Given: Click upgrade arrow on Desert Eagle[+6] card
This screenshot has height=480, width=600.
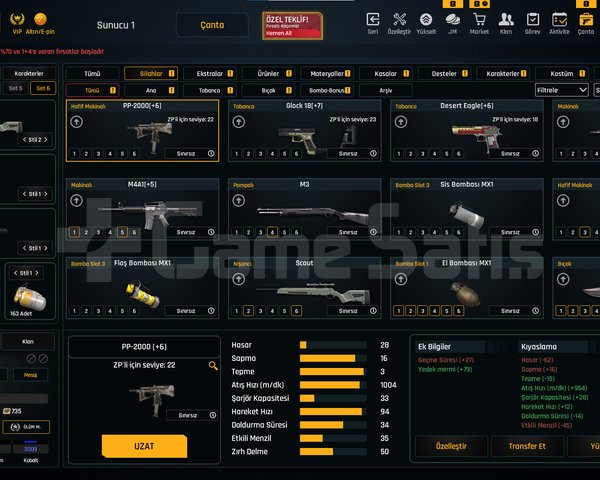Looking at the screenshot, I should [401, 122].
